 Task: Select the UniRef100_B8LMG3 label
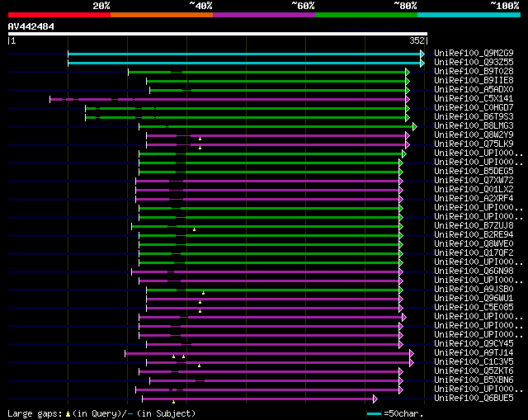tap(474, 125)
